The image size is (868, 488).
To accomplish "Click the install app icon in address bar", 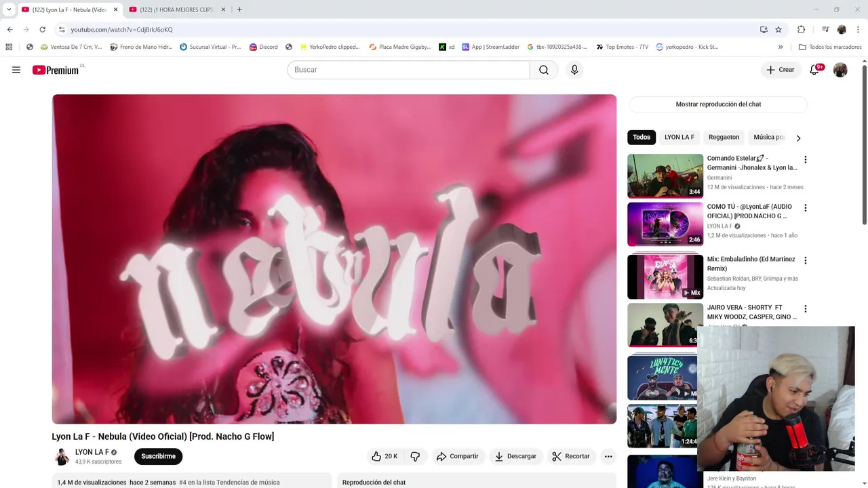I will 764,29.
